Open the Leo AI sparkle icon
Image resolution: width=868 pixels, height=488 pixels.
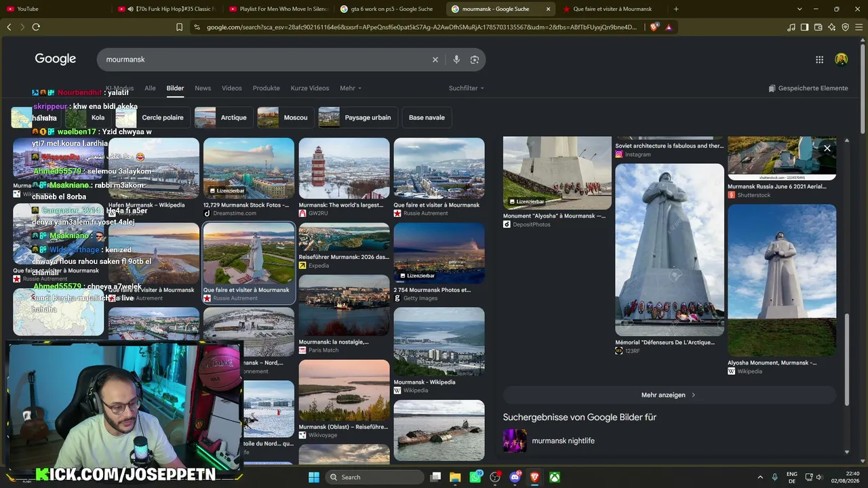point(831,27)
